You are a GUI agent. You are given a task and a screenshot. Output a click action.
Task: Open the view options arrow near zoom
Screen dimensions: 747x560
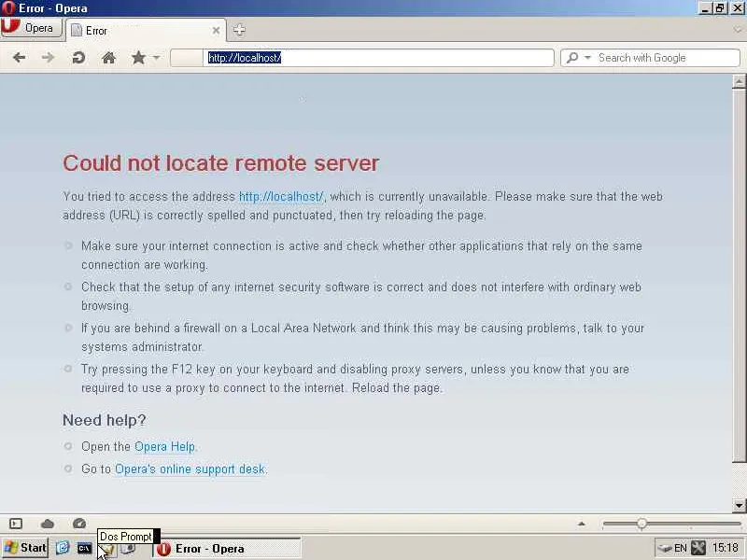tap(581, 524)
